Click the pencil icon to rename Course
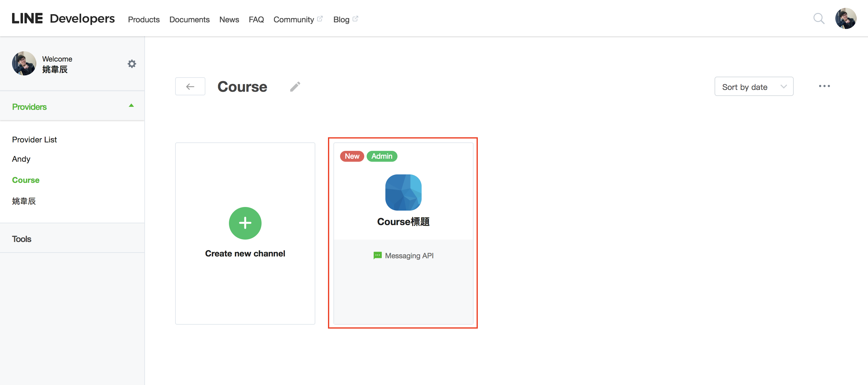 point(295,87)
